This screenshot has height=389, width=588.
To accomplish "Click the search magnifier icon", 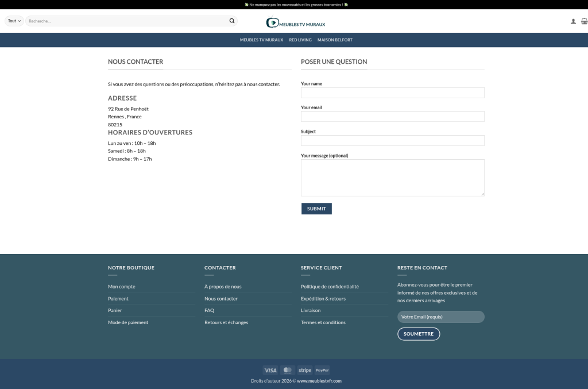I will (232, 21).
